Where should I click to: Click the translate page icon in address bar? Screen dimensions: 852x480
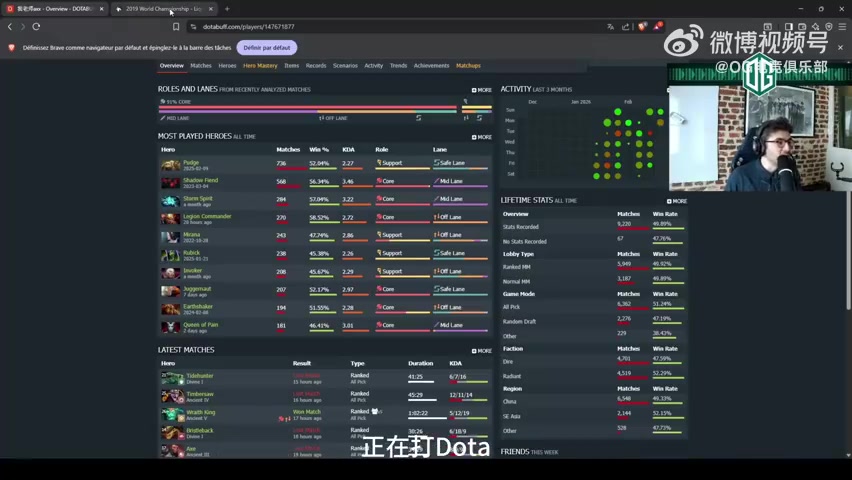point(610,27)
